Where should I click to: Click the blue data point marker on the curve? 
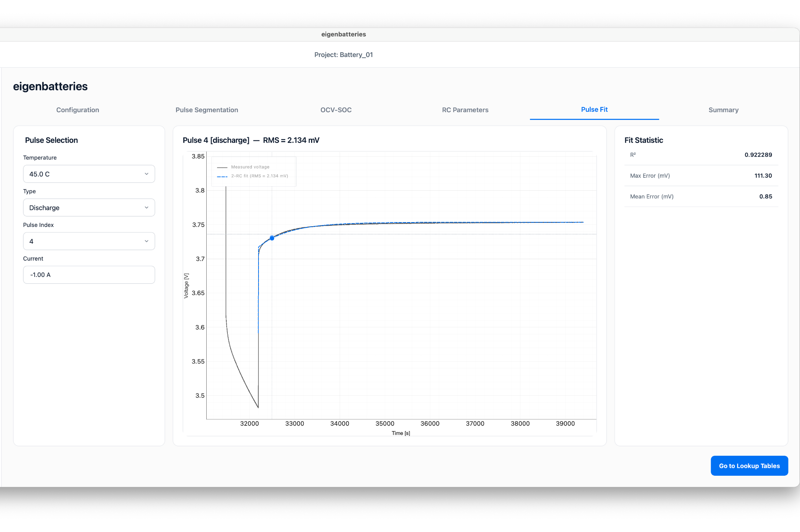pyautogui.click(x=272, y=238)
